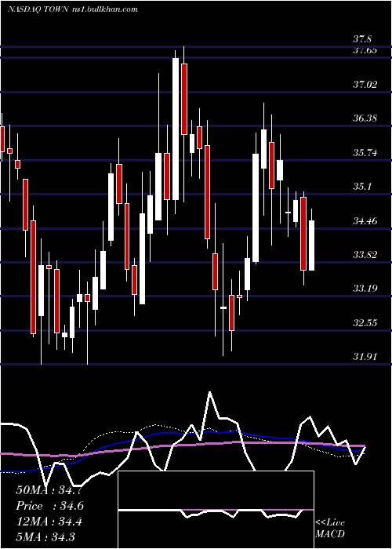Click the '5MA : 34.3' readout

coord(45,536)
